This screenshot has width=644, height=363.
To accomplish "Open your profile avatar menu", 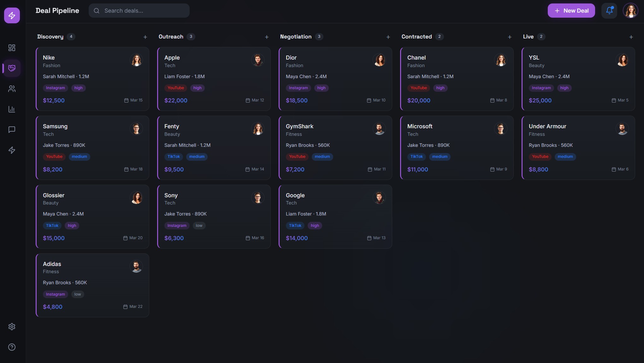I will point(630,10).
